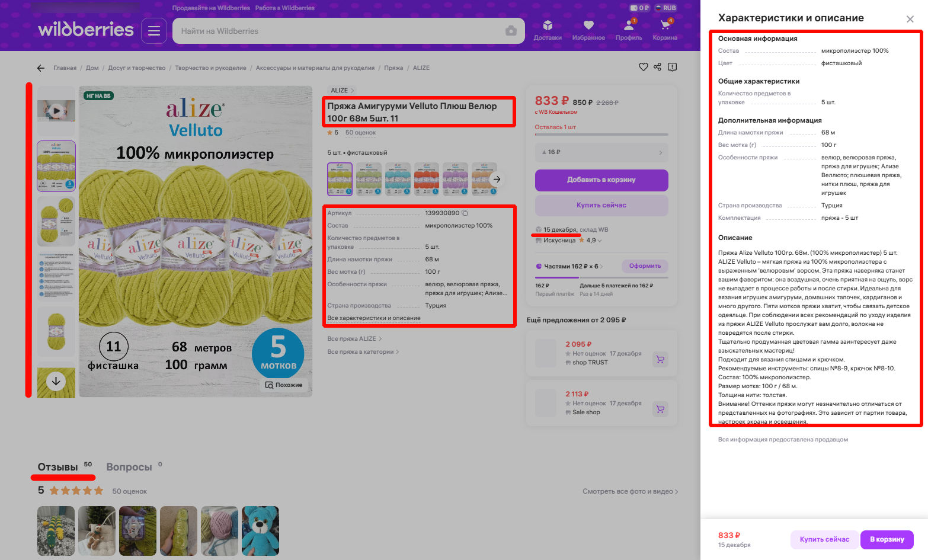Switch to Отзывы tab
The image size is (928, 560).
(58, 467)
